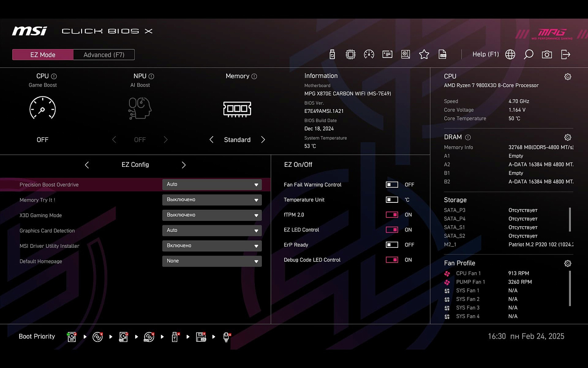
Task: Show info tooltip next to CPU heading
Action: click(54, 76)
